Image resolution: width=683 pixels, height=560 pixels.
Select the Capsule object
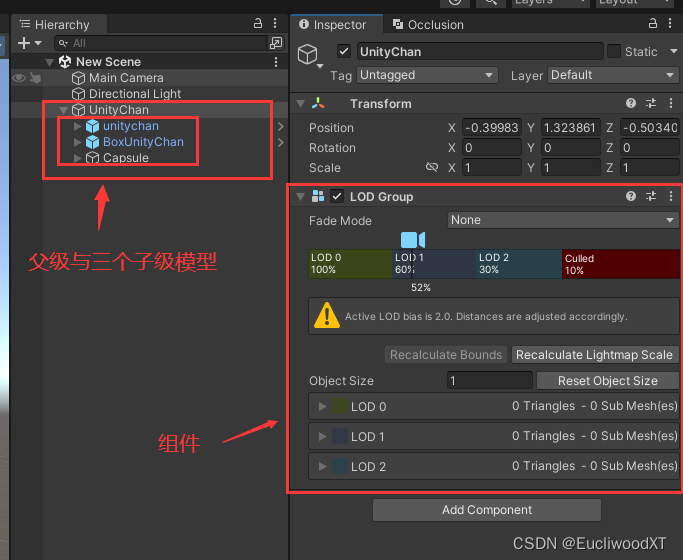(125, 158)
